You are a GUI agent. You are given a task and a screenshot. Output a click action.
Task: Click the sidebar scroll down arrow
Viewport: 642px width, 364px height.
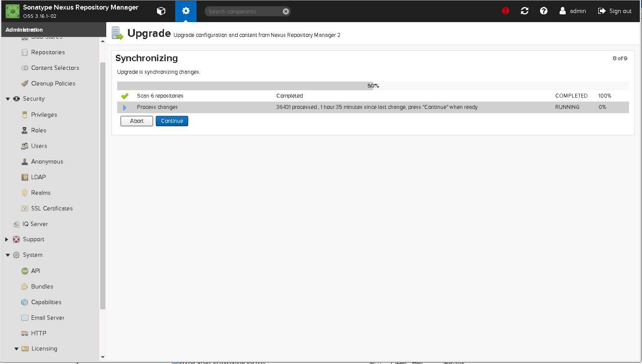coord(103,357)
